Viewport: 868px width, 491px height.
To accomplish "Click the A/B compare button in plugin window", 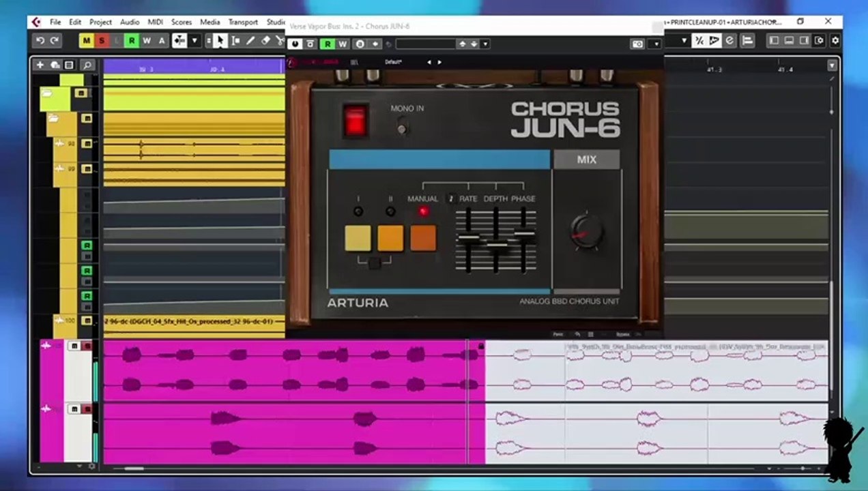I will pyautogui.click(x=360, y=44).
